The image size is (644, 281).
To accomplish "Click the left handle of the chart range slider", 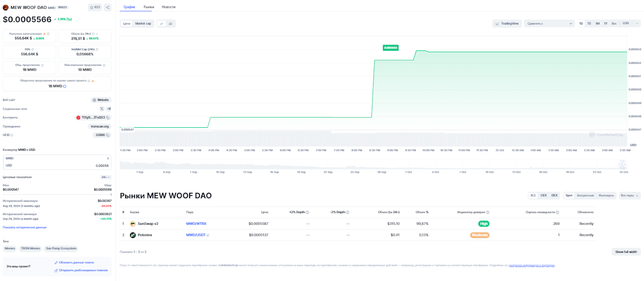I will click(x=620, y=164).
